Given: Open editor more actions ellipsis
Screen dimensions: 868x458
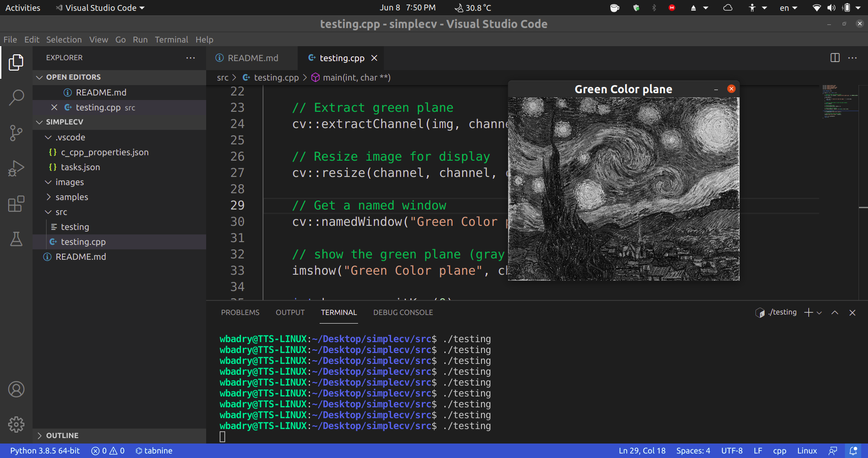Looking at the screenshot, I should (x=853, y=58).
